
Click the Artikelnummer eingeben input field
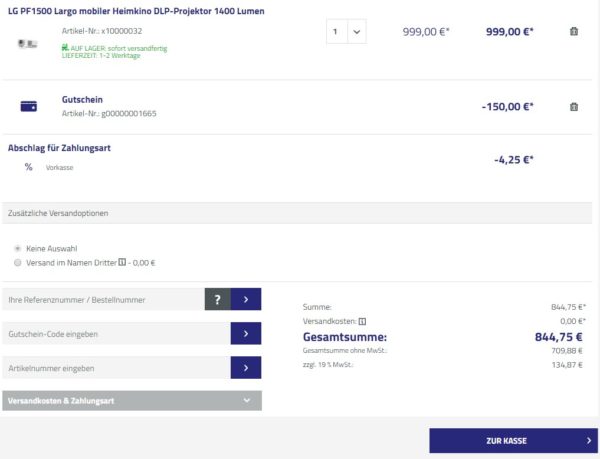point(116,368)
